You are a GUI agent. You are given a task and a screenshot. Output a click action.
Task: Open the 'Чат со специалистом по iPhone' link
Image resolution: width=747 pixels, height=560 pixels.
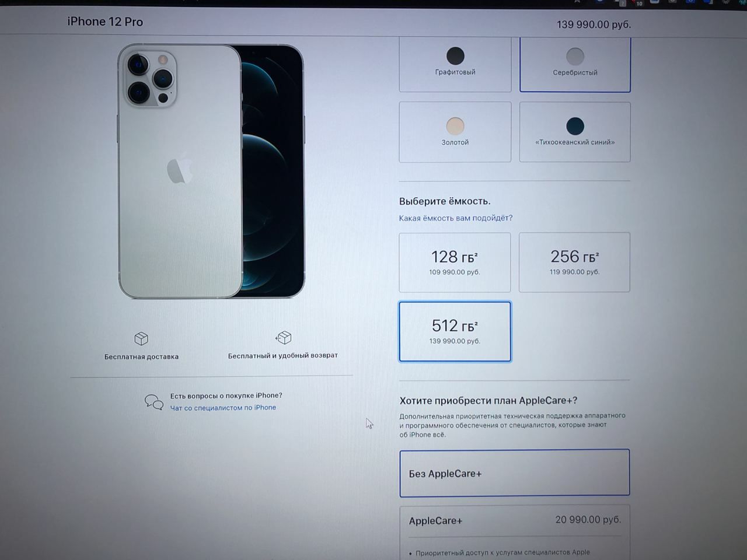click(223, 408)
